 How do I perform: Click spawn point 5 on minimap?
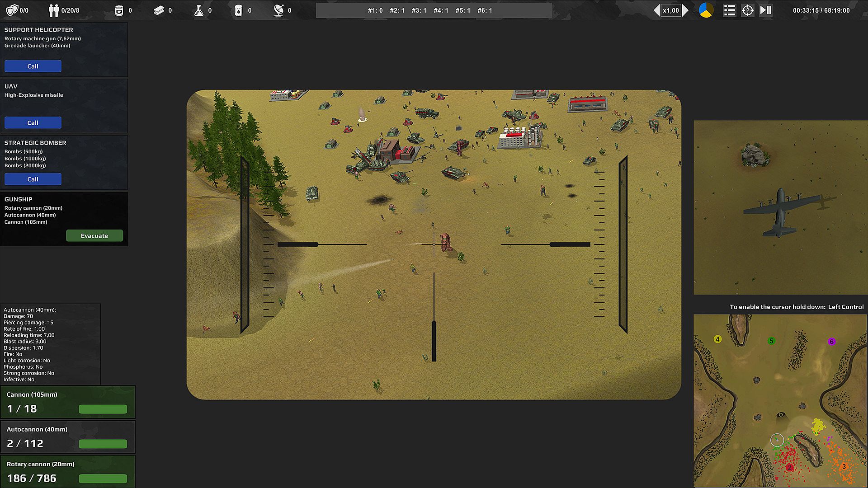click(771, 341)
